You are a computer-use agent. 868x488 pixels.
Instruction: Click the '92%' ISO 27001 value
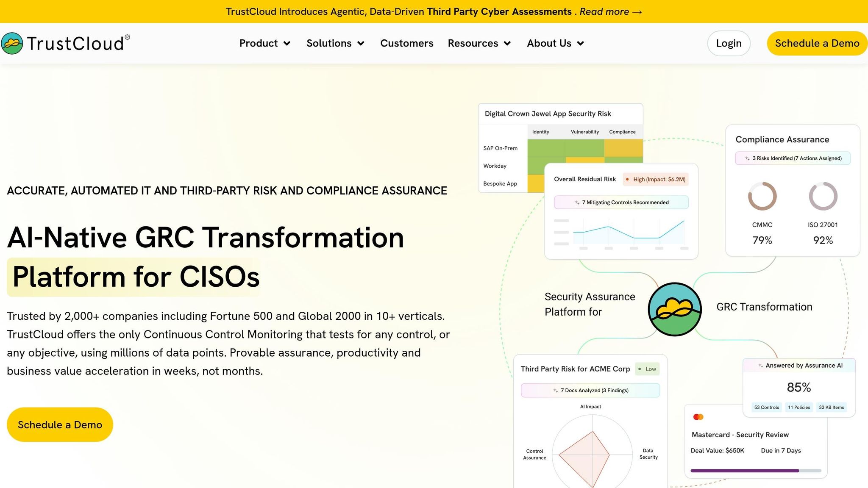click(x=823, y=241)
